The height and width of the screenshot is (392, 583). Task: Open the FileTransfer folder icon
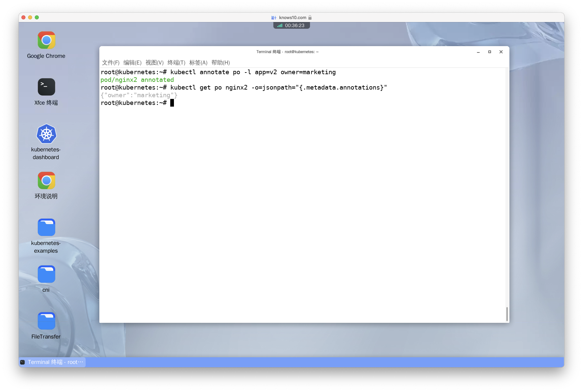coord(46,321)
